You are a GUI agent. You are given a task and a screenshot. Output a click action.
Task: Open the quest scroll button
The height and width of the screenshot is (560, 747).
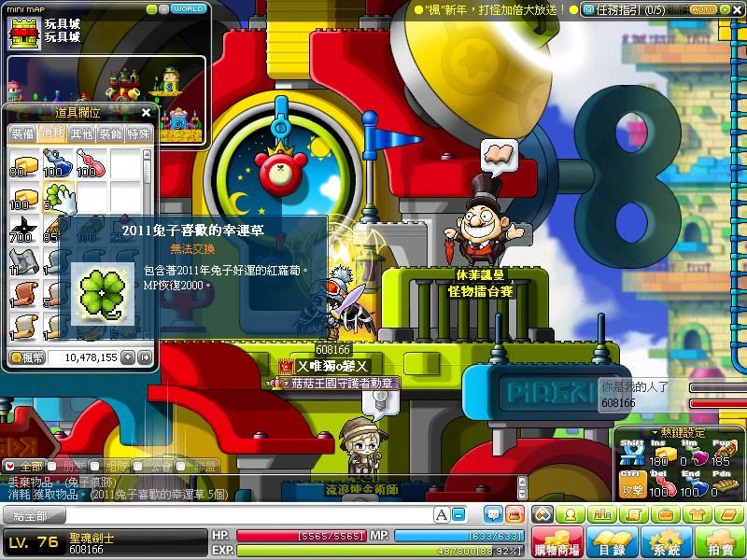pos(634,514)
